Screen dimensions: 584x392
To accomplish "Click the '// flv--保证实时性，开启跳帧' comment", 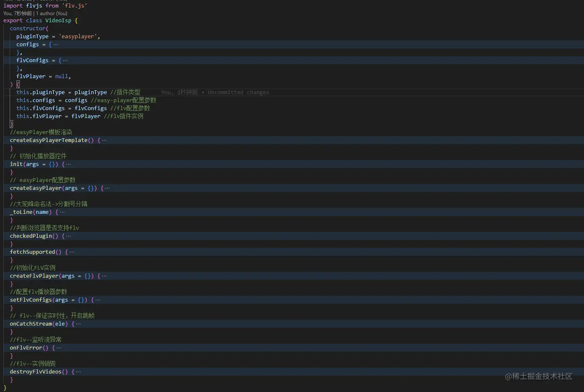I will click(x=52, y=316).
